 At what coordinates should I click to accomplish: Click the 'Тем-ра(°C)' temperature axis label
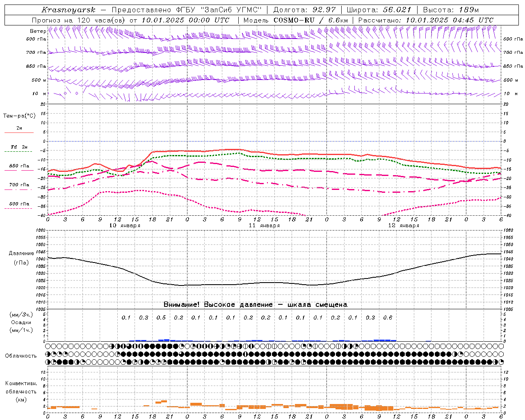(x=19, y=116)
